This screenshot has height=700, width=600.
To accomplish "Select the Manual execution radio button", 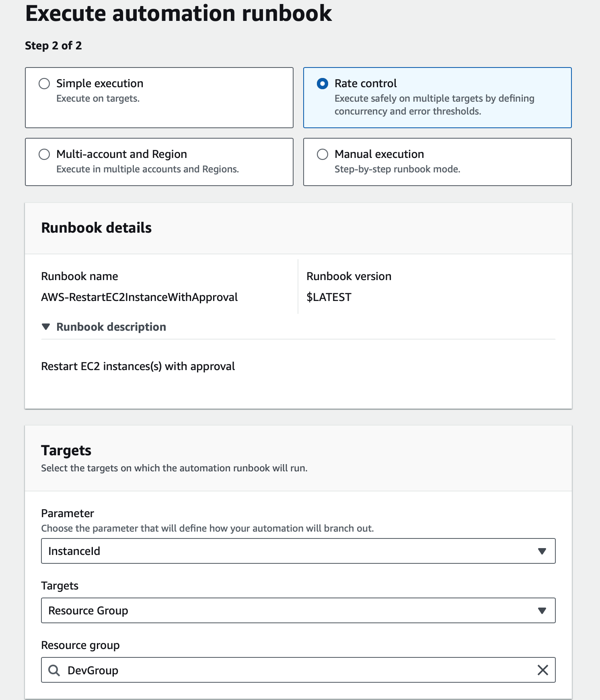I will (323, 154).
